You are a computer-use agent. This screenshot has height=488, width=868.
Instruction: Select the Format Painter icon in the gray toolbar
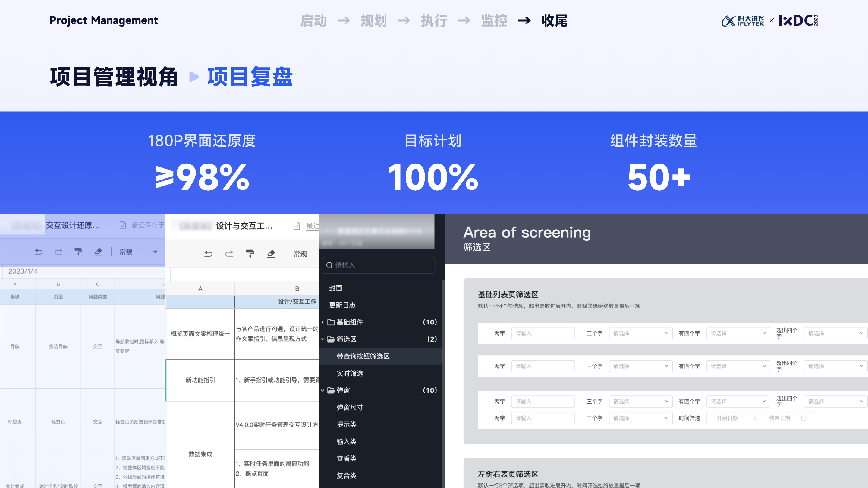point(250,254)
